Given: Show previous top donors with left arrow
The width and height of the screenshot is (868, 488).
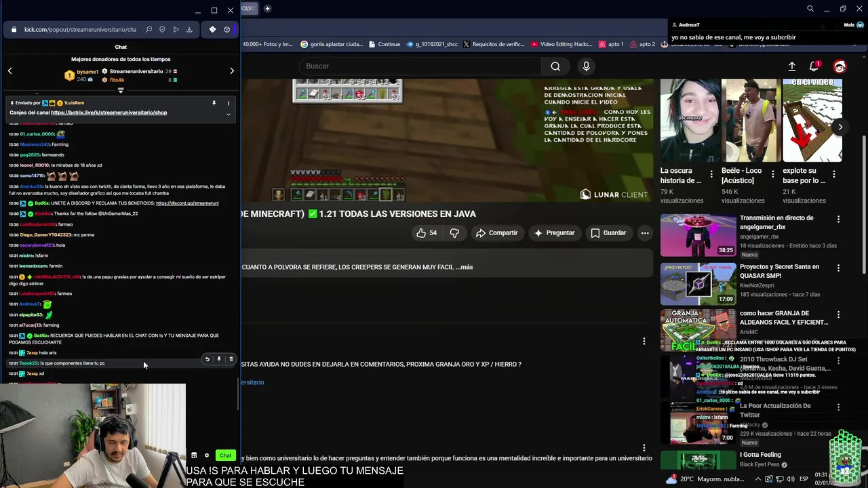Looking at the screenshot, I should pyautogui.click(x=9, y=70).
